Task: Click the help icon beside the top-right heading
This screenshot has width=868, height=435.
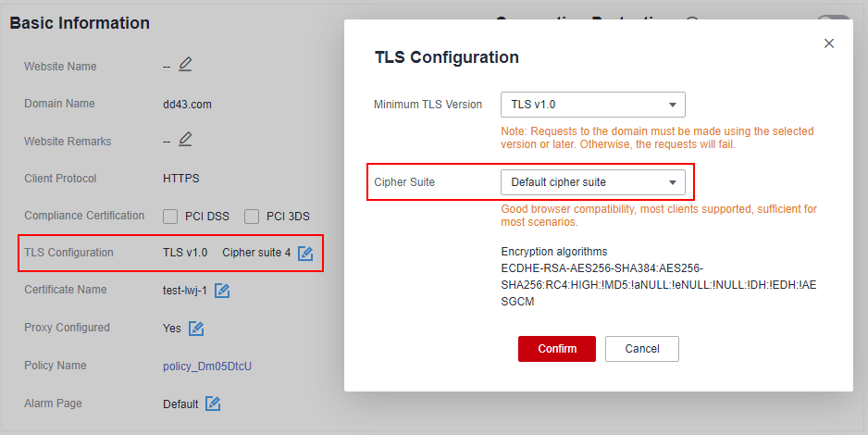Action: 692,21
